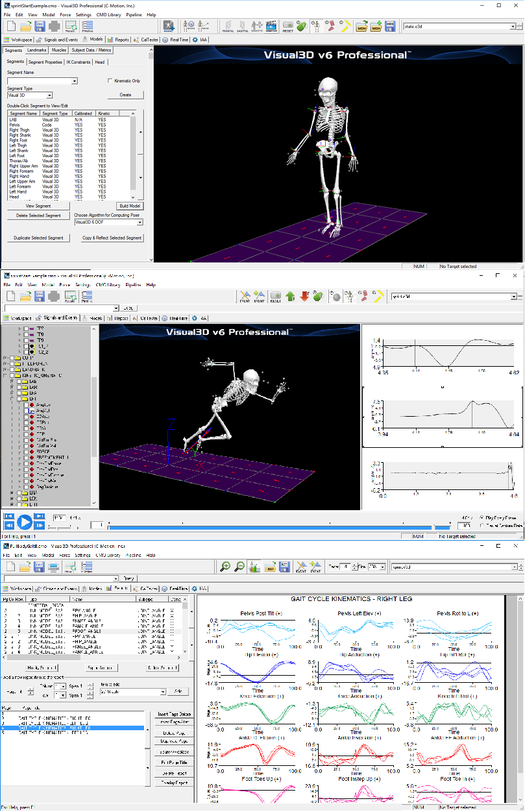Click the View Segment button

click(x=38, y=206)
